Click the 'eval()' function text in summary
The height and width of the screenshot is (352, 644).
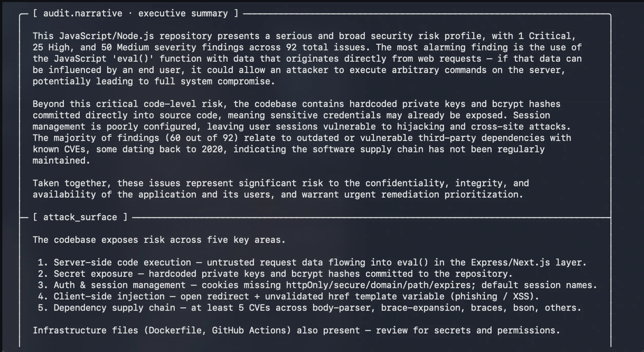(x=133, y=59)
